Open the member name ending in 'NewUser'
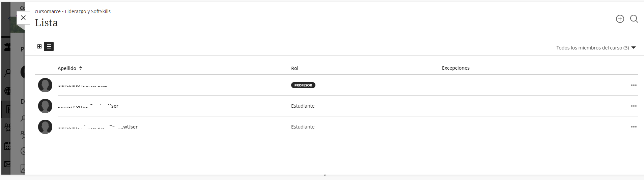644x180 pixels. (x=97, y=127)
